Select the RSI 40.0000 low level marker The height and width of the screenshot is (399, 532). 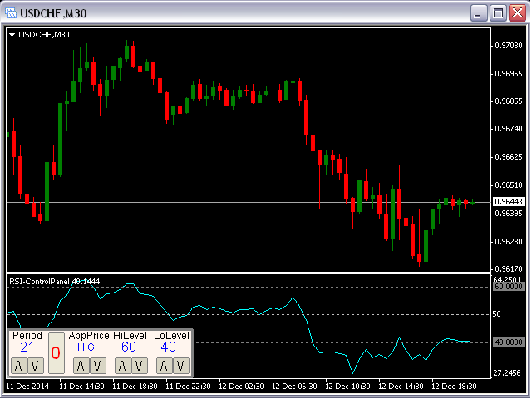(507, 342)
